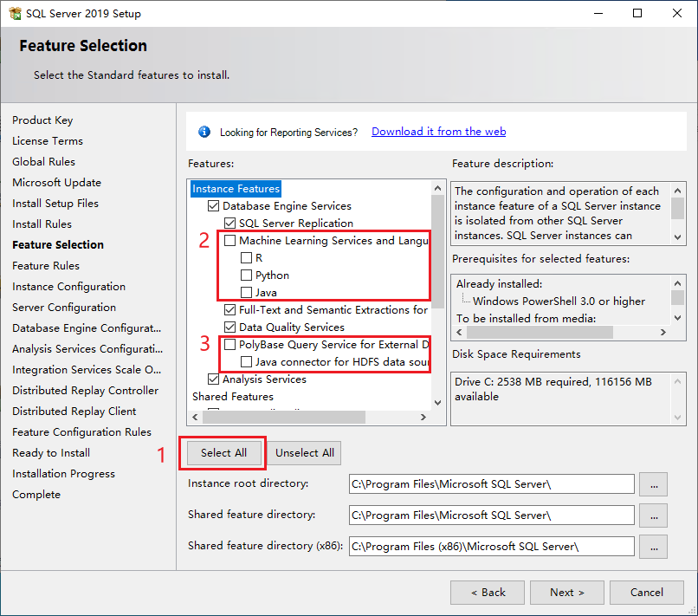Click Feature description scroll up arrow
This screenshot has height=616, width=698.
point(677,191)
